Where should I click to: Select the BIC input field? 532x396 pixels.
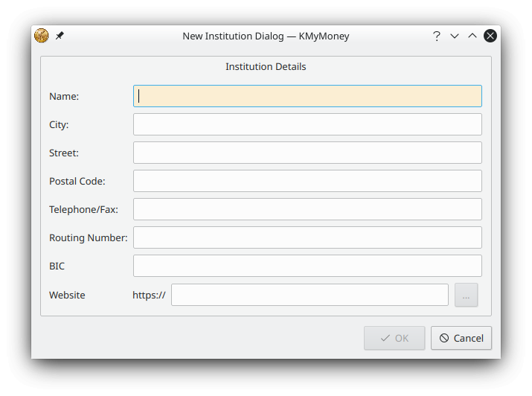pos(307,266)
